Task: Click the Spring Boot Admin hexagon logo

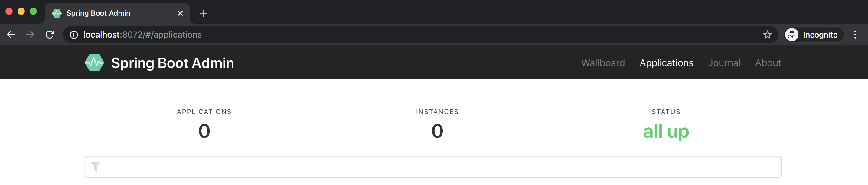Action: [94, 62]
